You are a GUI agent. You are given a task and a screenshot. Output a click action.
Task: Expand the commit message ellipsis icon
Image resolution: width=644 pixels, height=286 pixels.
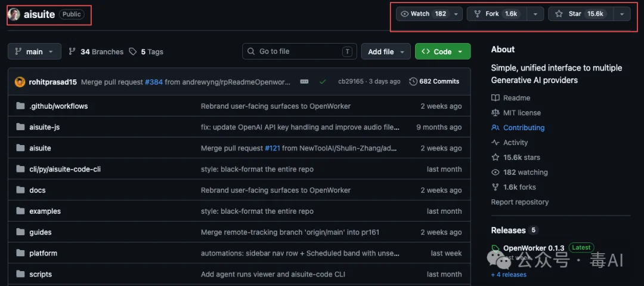pos(304,81)
